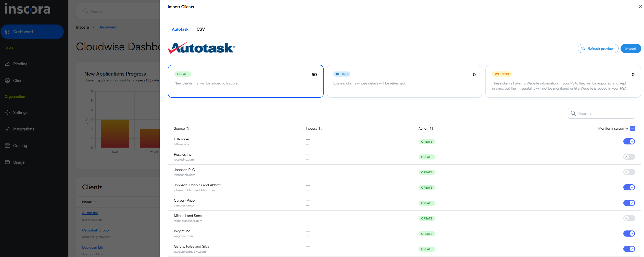Disable monitoring for Johnson, Robbins and Abbott
Screen dimensions: 644x257
(x=629, y=187)
